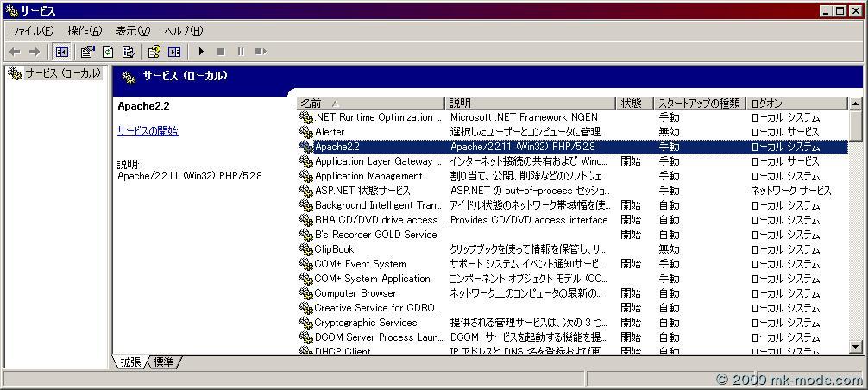This screenshot has height=390, width=868.
Task: Sort by the 名前 column header
Action: tap(371, 103)
